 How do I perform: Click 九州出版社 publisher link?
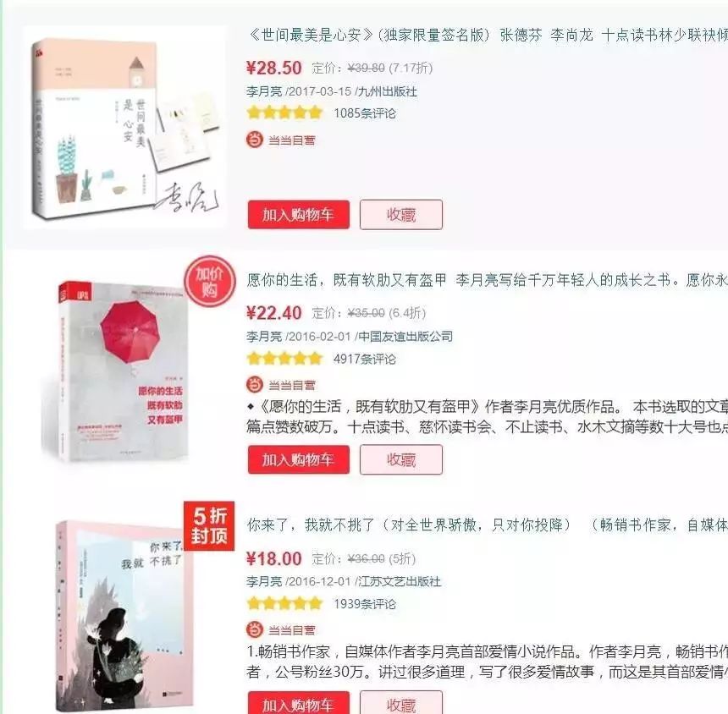388,91
